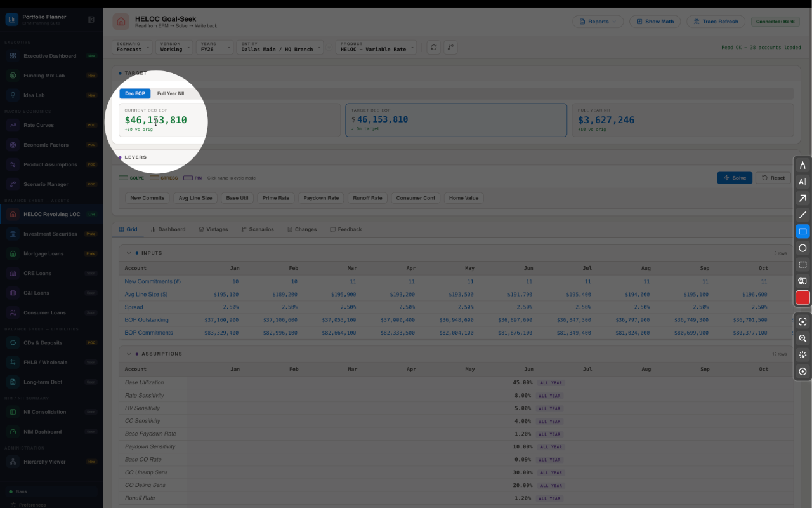Open NIM Dashboard in the sidebar
Viewport: 812px width, 508px height.
pos(51,432)
